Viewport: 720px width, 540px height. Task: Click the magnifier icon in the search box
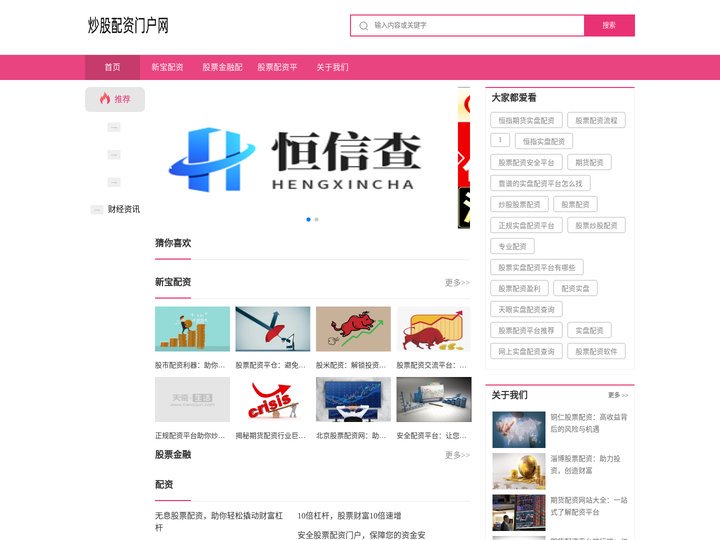point(364,26)
